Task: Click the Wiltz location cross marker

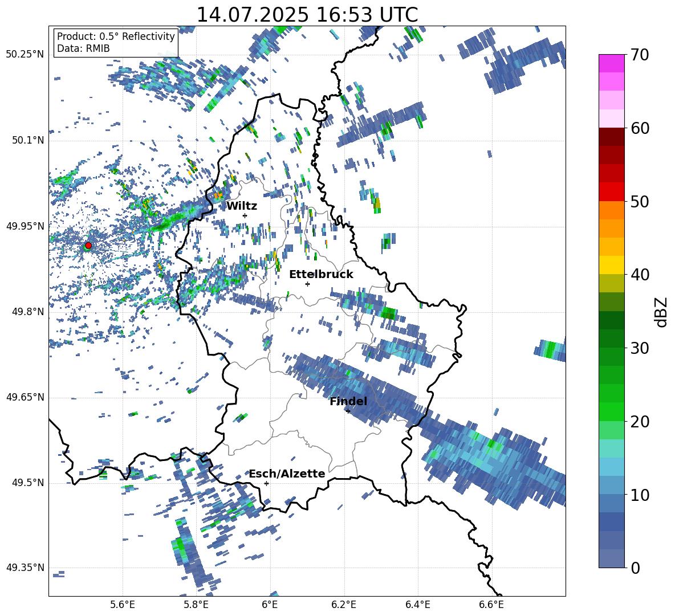Action: point(245,215)
